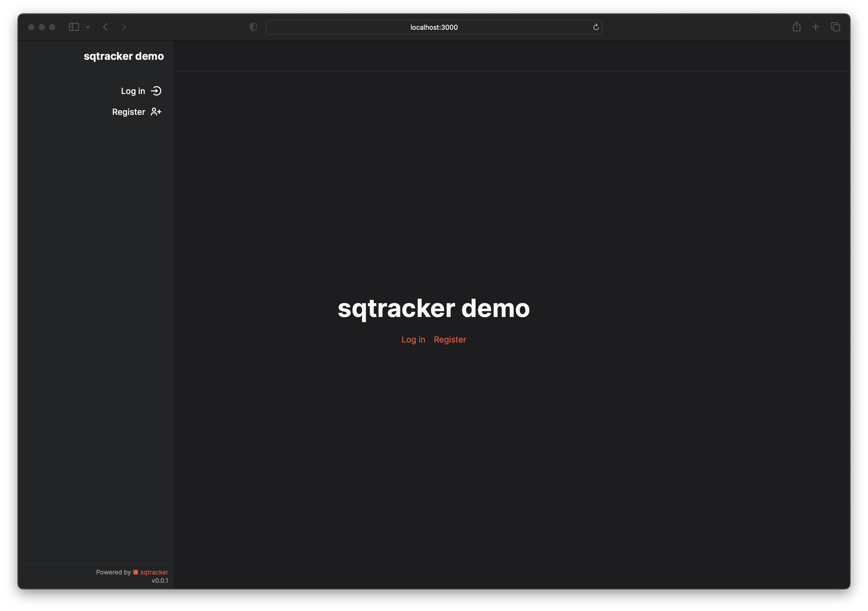The height and width of the screenshot is (611, 868).
Task: Click the orange Log in link in center
Action: point(413,340)
